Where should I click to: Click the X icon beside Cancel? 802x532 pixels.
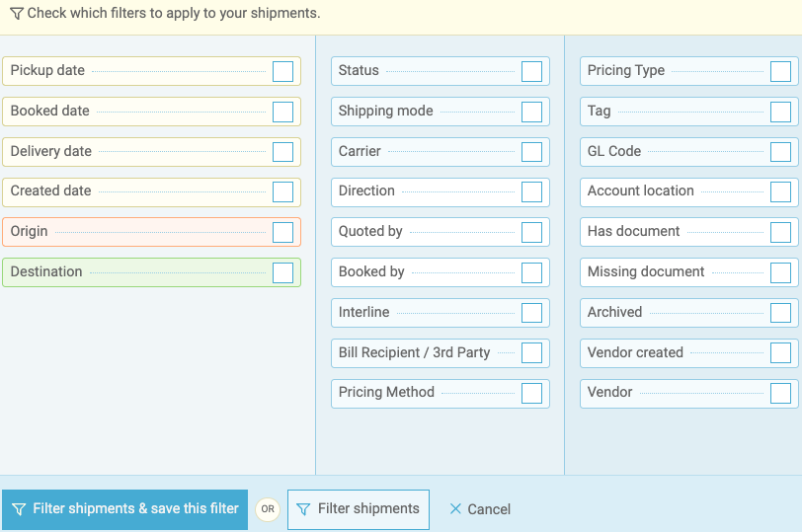[x=455, y=509]
